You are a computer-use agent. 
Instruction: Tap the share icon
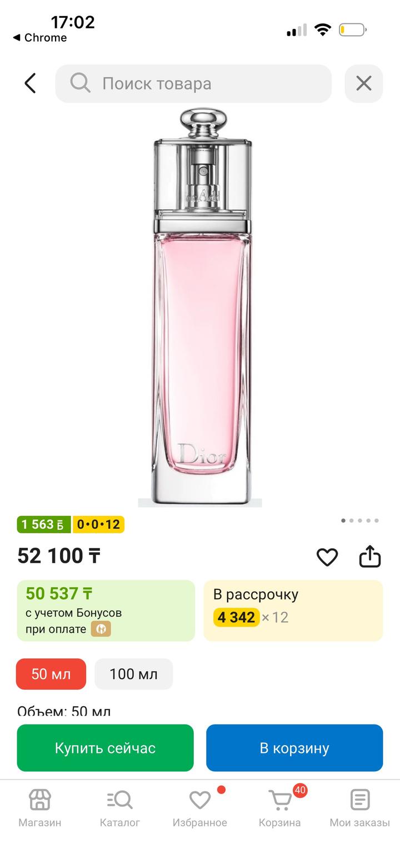point(369,556)
